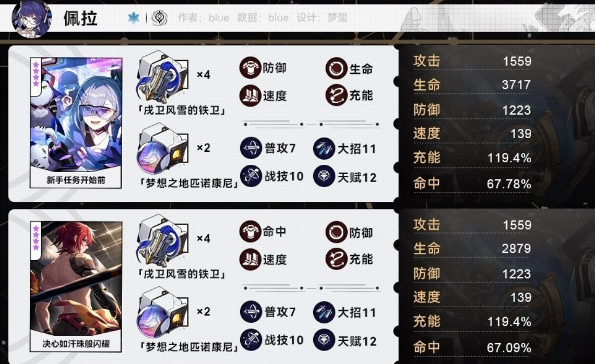Open the 新手任务开始前 light cone card

point(76,123)
